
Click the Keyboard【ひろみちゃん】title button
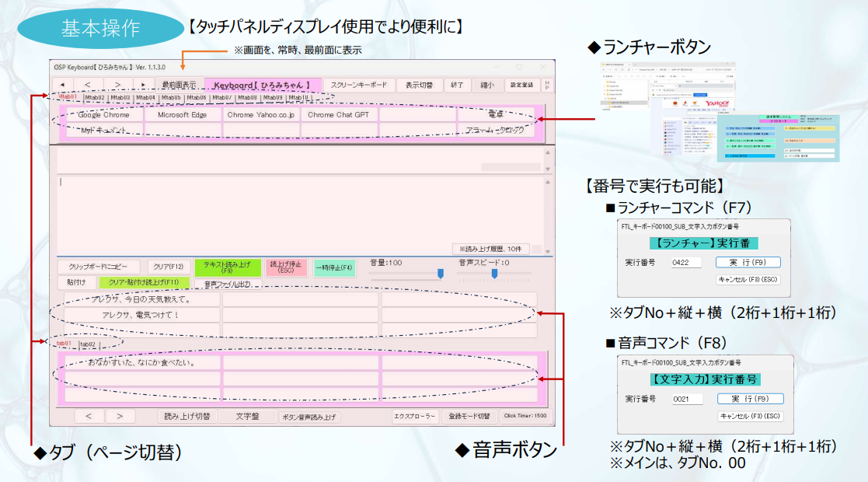click(x=263, y=85)
